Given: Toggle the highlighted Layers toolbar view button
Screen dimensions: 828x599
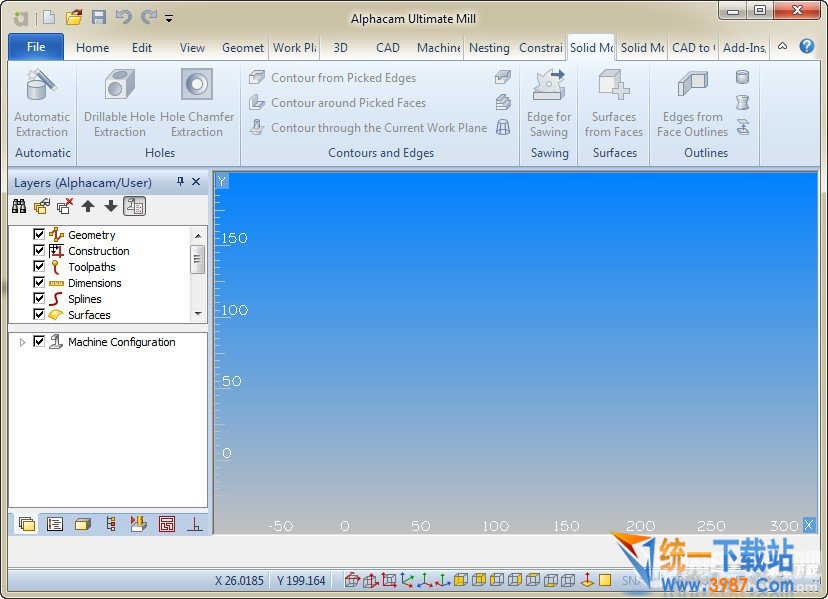Looking at the screenshot, I should (135, 207).
